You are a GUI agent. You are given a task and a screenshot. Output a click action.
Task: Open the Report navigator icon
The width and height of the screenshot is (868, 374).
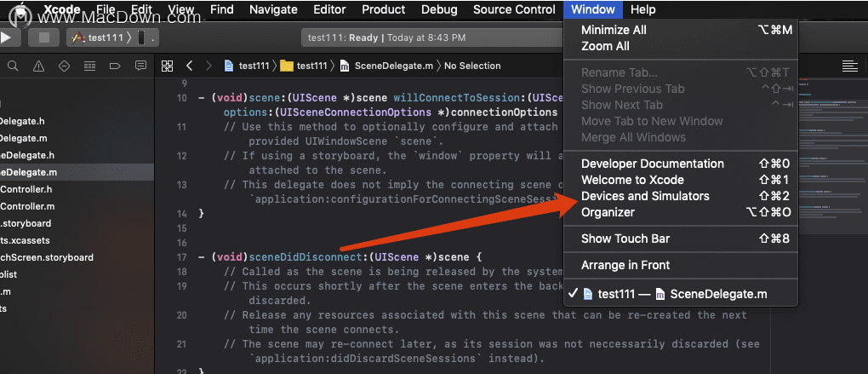pos(140,66)
